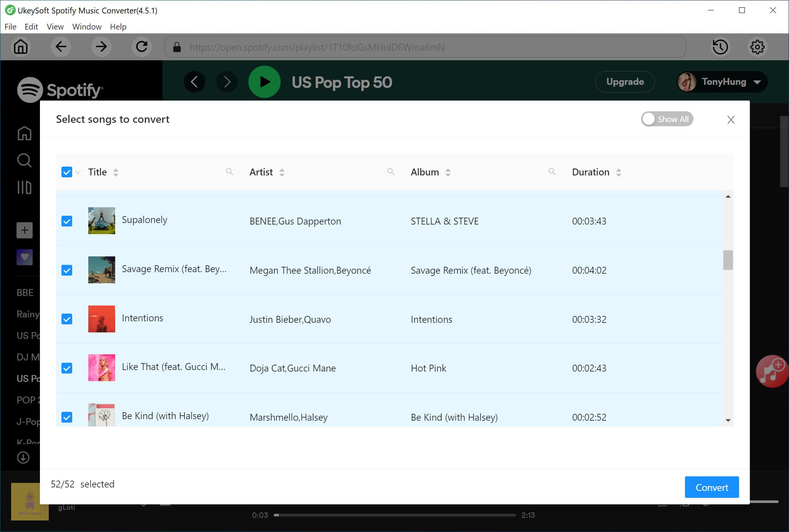The width and height of the screenshot is (789, 532).
Task: Open the File menu
Action: pyautogui.click(x=10, y=26)
